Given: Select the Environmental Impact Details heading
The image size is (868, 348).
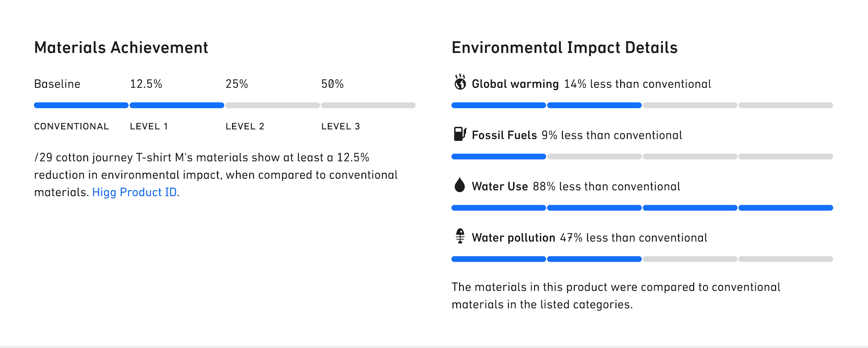Looking at the screenshot, I should tap(564, 47).
